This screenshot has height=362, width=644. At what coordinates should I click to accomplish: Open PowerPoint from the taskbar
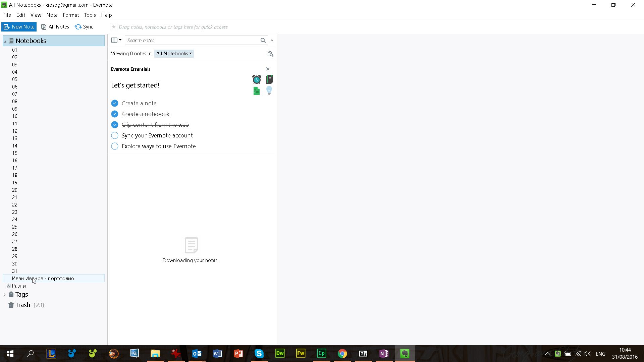(238, 354)
